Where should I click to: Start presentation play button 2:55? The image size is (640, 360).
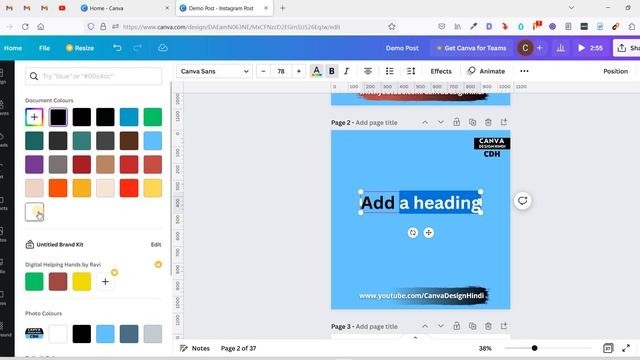coord(590,48)
